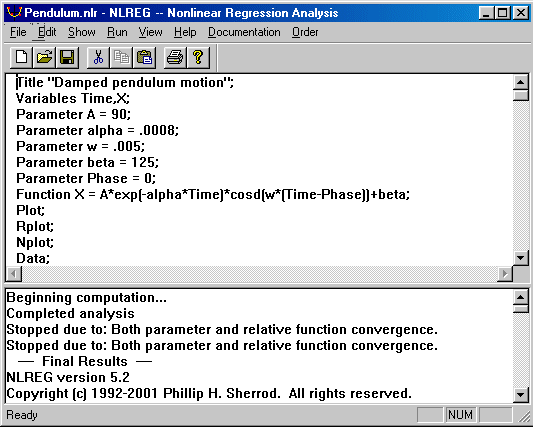The height and width of the screenshot is (427, 533).
Task: Open the Documentation menu
Action: 244,32
